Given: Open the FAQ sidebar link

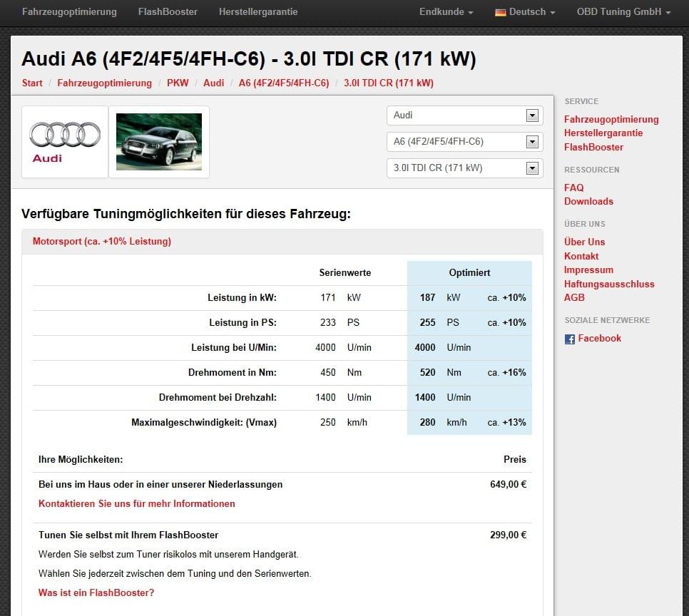Looking at the screenshot, I should coord(573,188).
